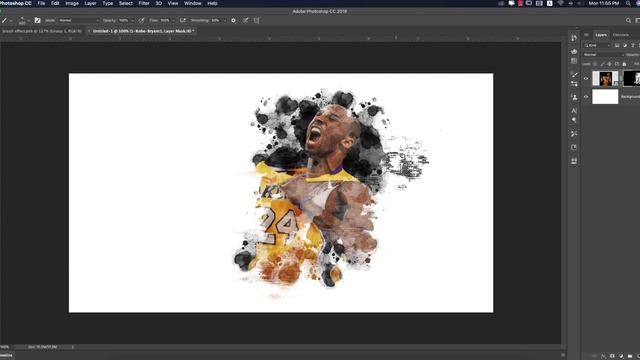Toggle lock transparent pixels
The height and width of the screenshot is (360, 640).
click(x=595, y=64)
